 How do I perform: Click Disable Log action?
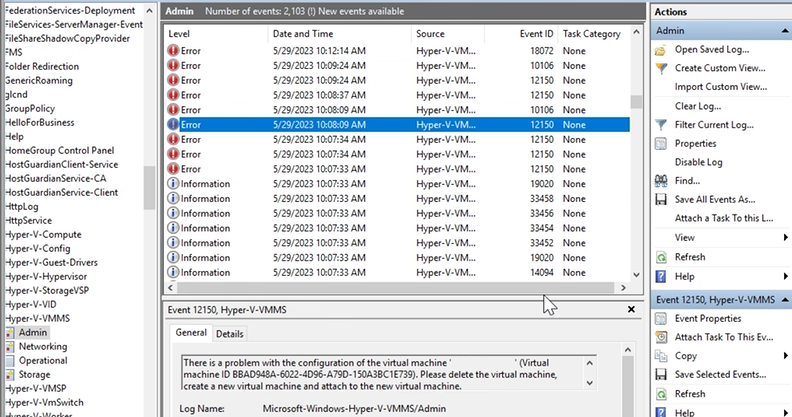(699, 162)
